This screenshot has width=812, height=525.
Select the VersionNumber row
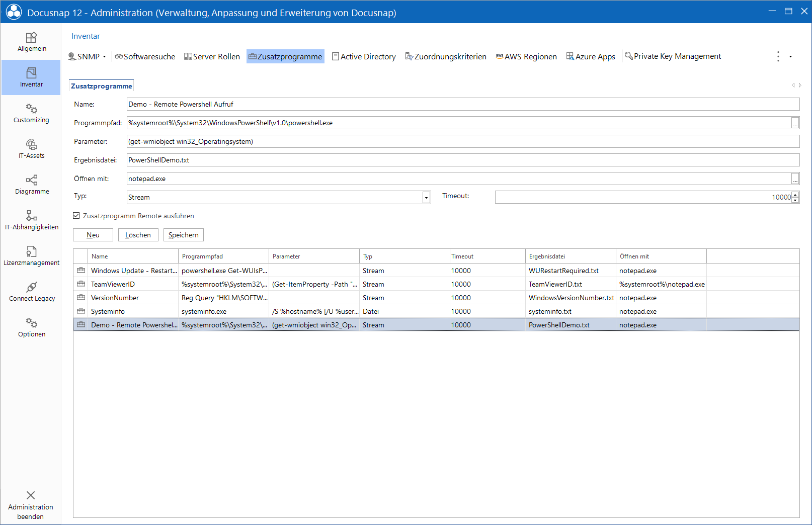pyautogui.click(x=436, y=298)
